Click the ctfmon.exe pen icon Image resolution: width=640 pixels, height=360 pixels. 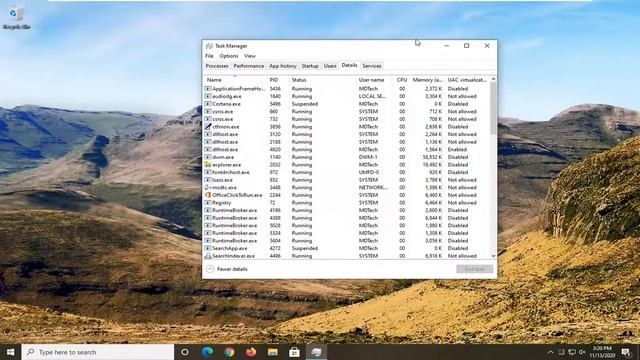[208, 127]
